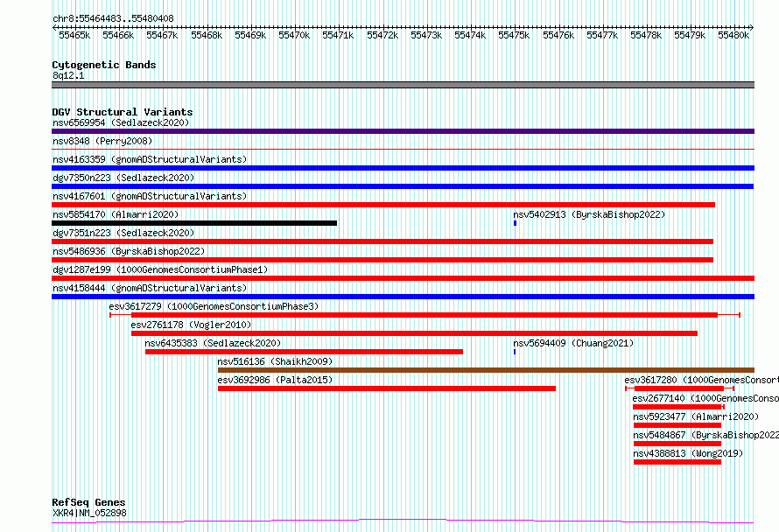Select the magenta XKR4 gene track line
This screenshot has width=779, height=532.
403,521
